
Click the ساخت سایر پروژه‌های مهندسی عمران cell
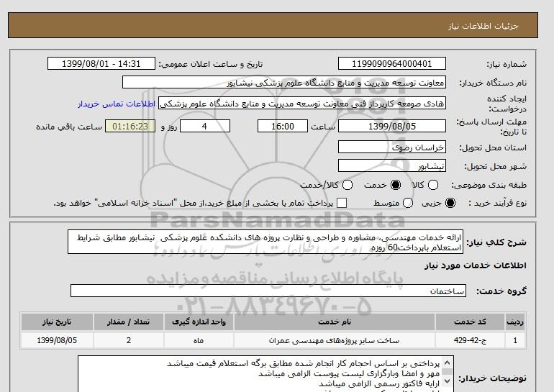(x=335, y=340)
